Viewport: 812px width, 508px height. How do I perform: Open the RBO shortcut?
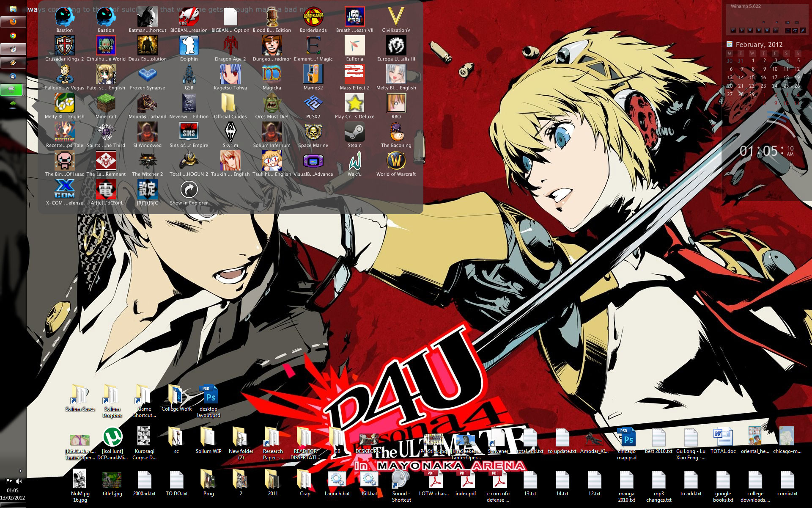[396, 106]
